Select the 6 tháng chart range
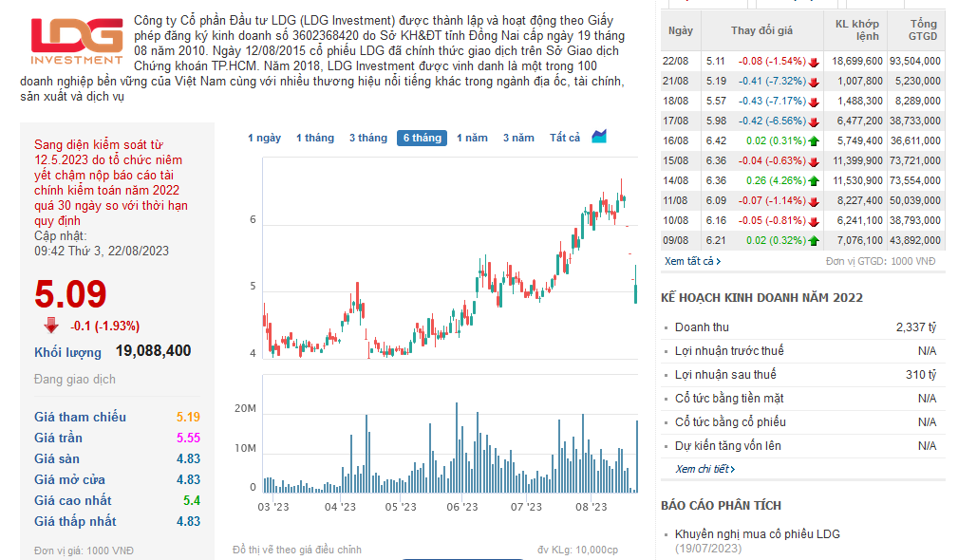 (x=422, y=138)
